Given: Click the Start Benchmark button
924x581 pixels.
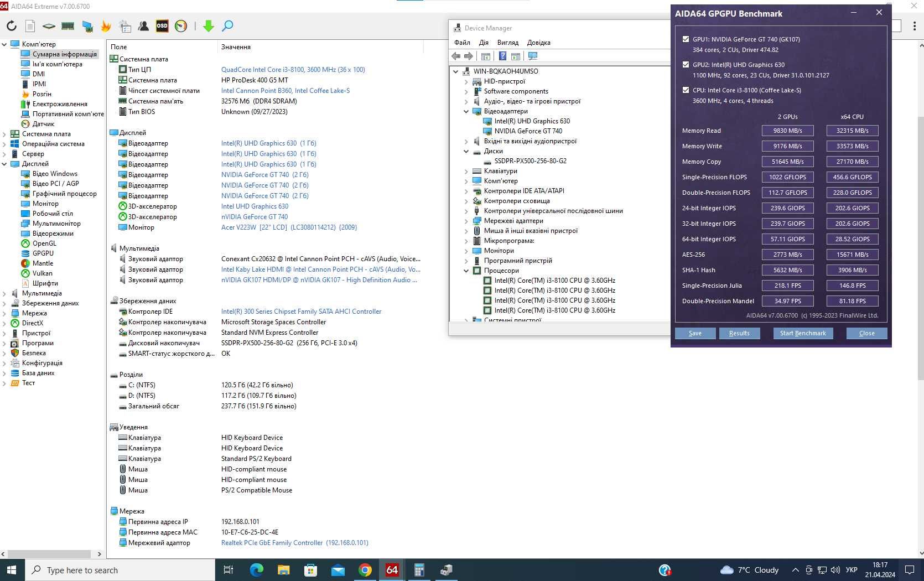Looking at the screenshot, I should [803, 333].
